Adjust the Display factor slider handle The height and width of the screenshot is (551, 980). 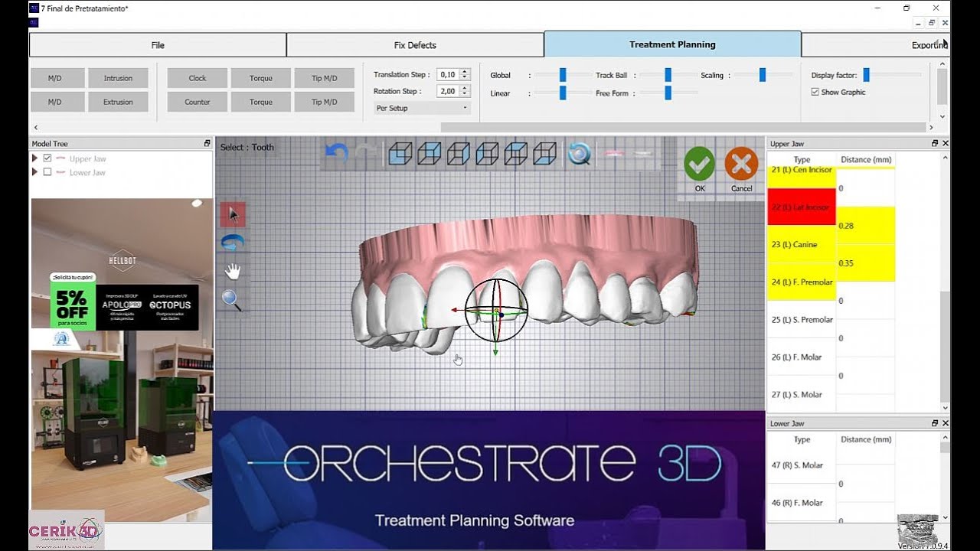tap(866, 74)
